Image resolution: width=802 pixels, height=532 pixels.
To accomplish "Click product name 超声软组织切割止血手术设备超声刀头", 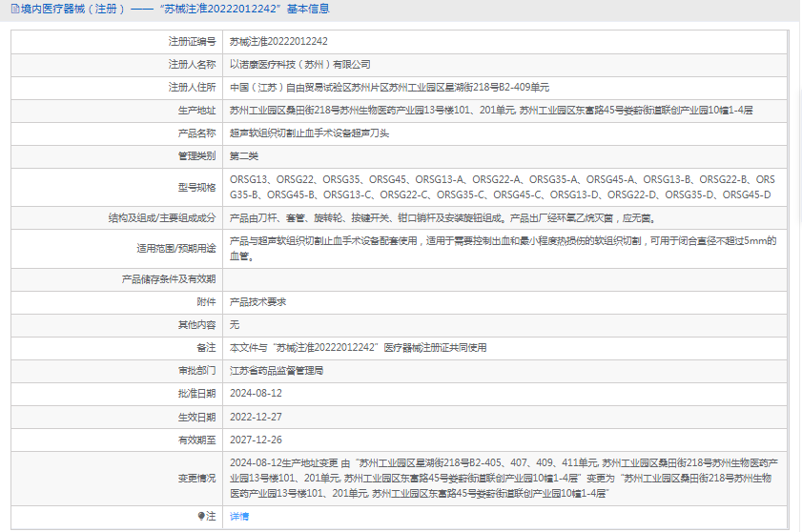I will point(309,133).
